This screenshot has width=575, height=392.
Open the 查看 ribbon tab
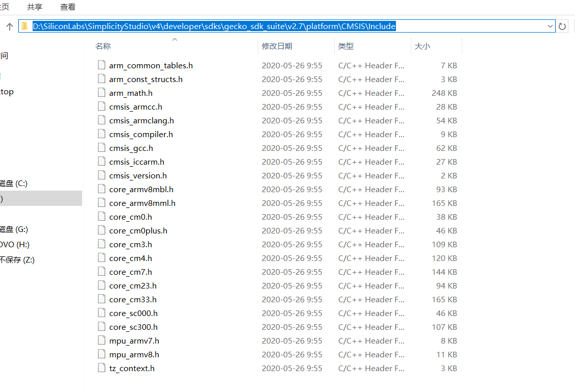(x=67, y=7)
